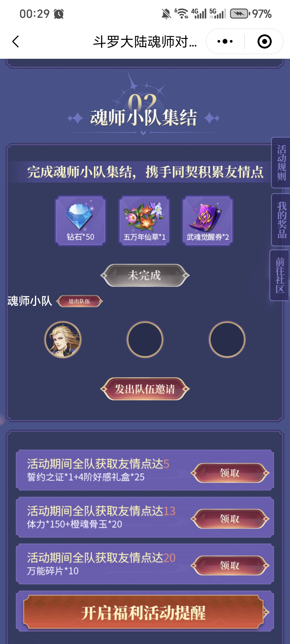The height and width of the screenshot is (644, 290).
Task: Tap the alarm clock status bar icon
Action: tap(59, 14)
